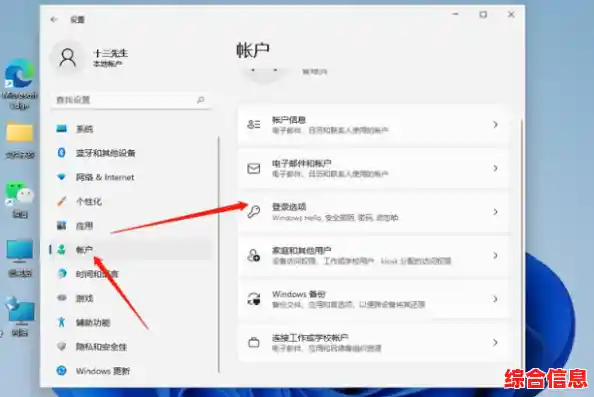This screenshot has height=397, width=594.
Task: Open the Account info (帐户信息) card
Action: coord(373,125)
